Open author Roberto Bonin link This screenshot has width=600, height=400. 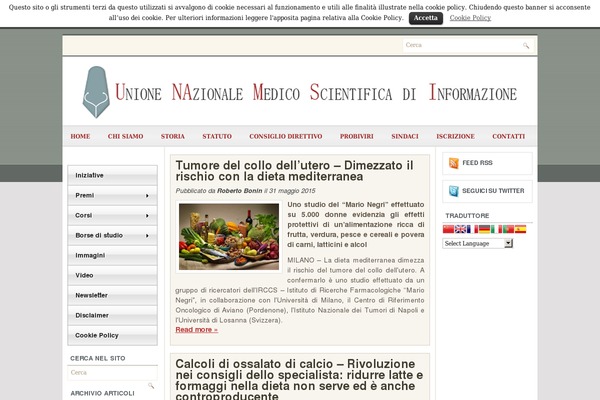click(240, 191)
